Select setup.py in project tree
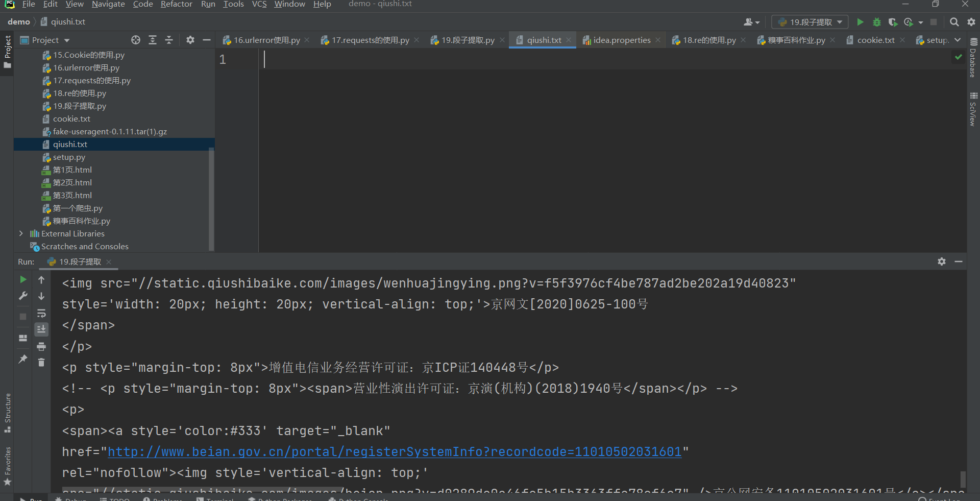 pos(69,157)
